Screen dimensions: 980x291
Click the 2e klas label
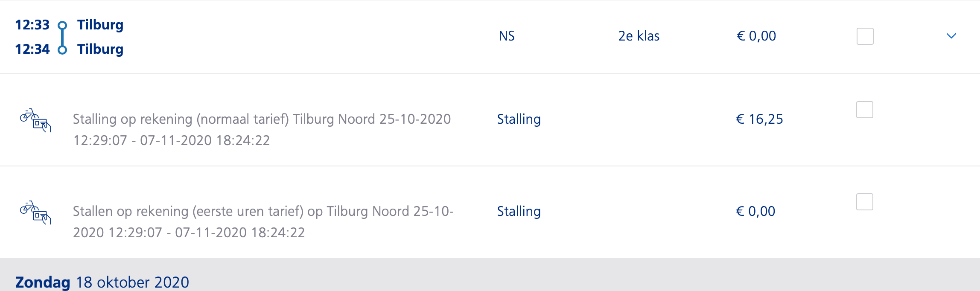[x=639, y=36]
